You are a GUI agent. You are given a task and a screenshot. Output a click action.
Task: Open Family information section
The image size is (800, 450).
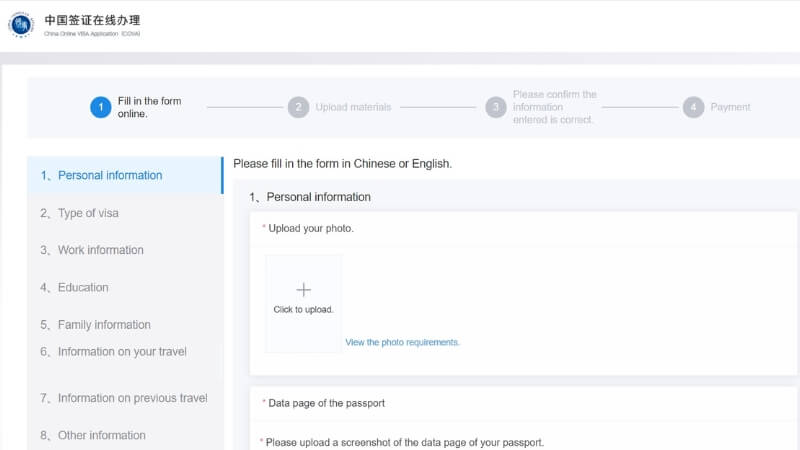click(x=104, y=325)
